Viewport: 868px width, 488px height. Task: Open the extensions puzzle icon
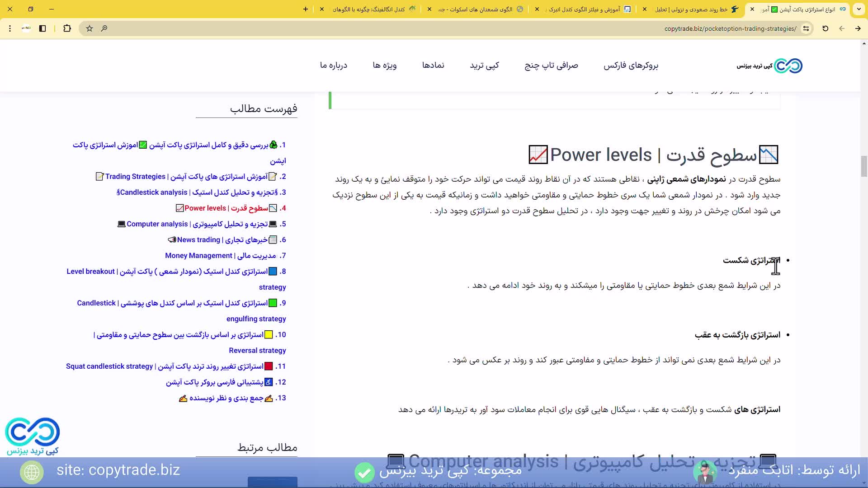coord(67,28)
